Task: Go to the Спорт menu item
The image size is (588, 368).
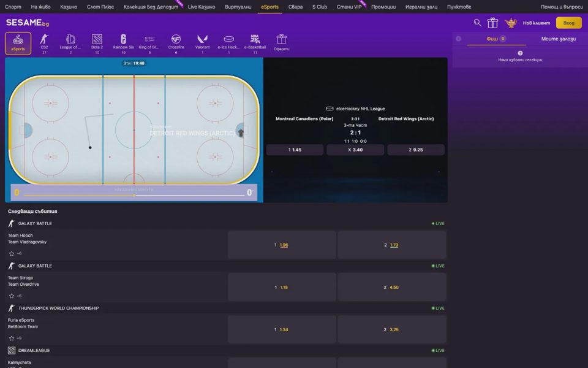Action: [x=13, y=7]
